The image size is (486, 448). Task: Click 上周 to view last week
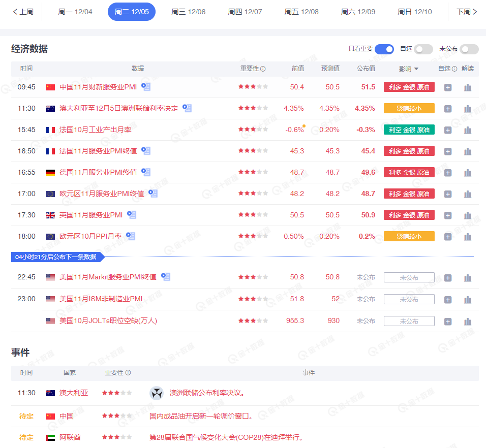tap(22, 11)
